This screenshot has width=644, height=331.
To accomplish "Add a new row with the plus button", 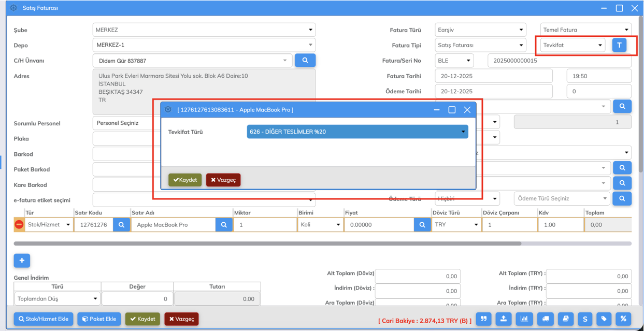I will pos(22,261).
